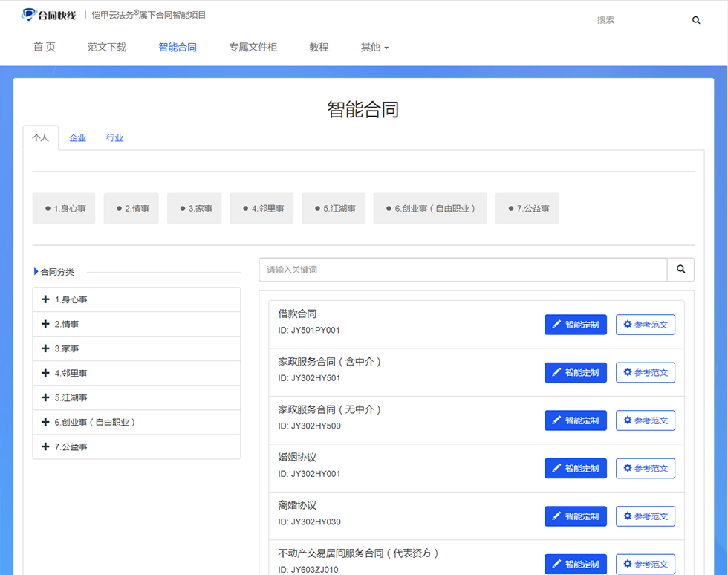This screenshot has width=728, height=575.
Task: Click the keyword search magnifier button
Action: [x=680, y=270]
